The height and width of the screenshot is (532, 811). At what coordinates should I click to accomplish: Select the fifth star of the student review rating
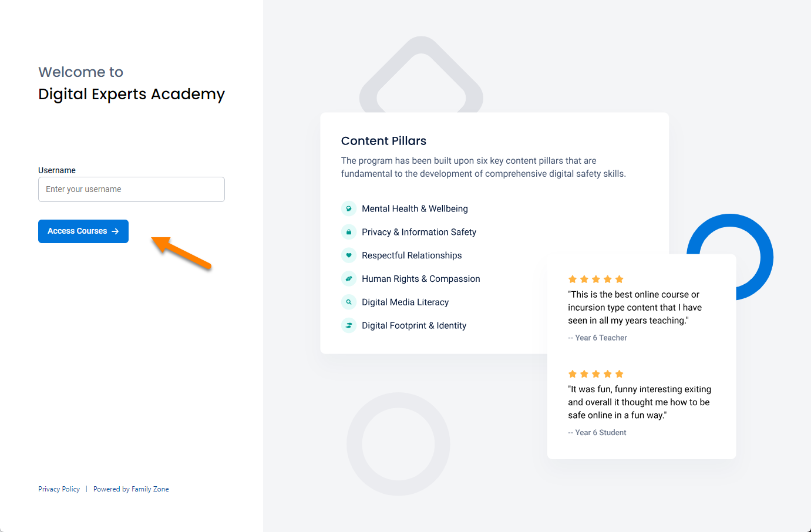[620, 373]
